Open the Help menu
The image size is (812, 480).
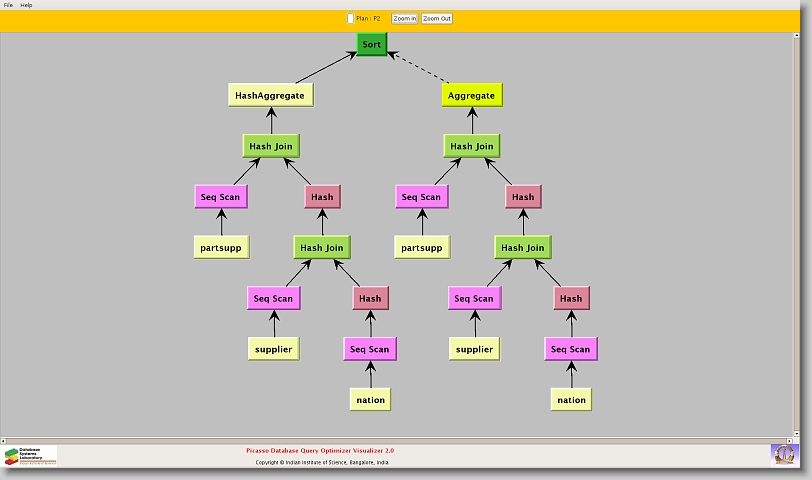(26, 5)
